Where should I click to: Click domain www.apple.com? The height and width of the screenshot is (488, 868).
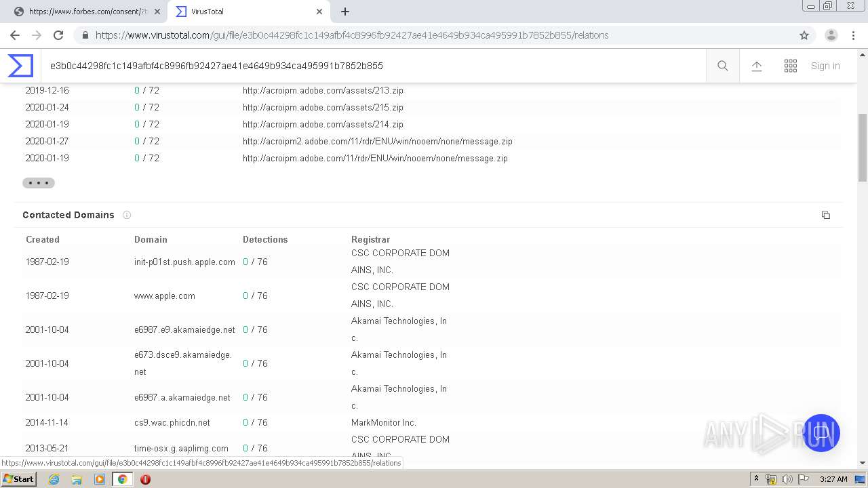(x=165, y=296)
